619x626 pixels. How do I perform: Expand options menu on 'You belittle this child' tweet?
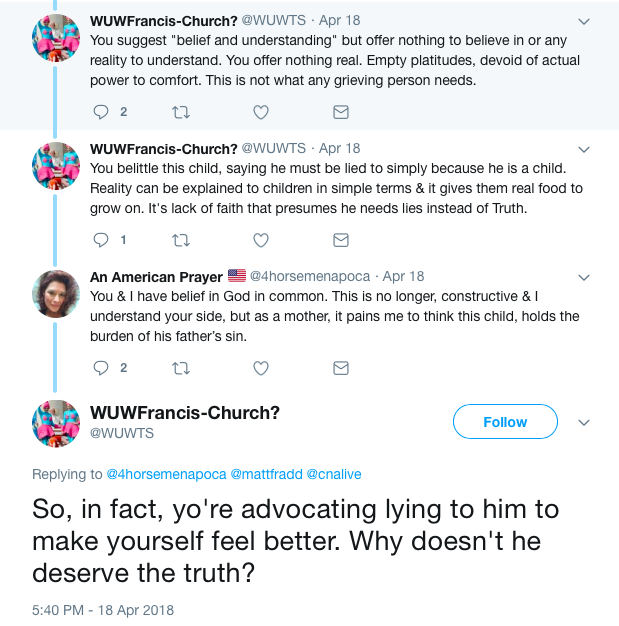[x=584, y=149]
